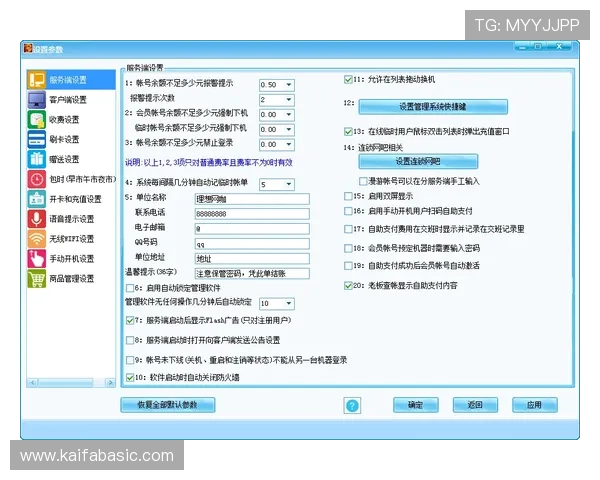Enable option 15 启用双屏显示
The width and height of the screenshot is (600, 480).
click(348, 196)
